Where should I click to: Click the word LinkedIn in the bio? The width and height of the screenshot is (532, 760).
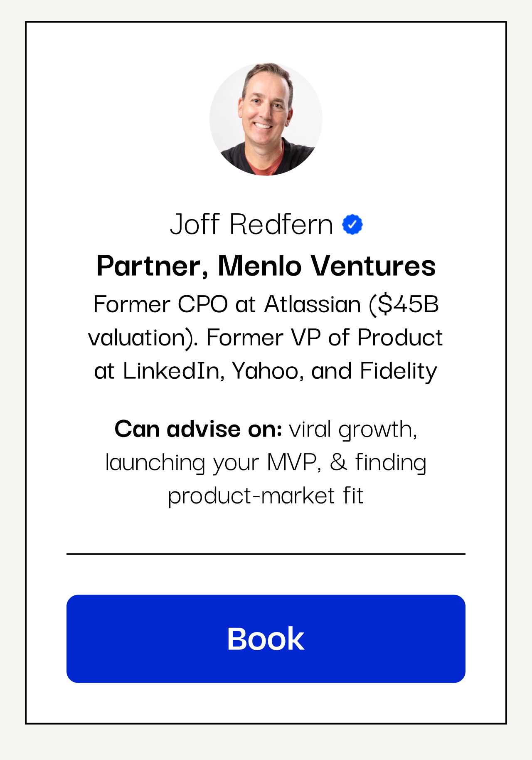[x=171, y=370]
